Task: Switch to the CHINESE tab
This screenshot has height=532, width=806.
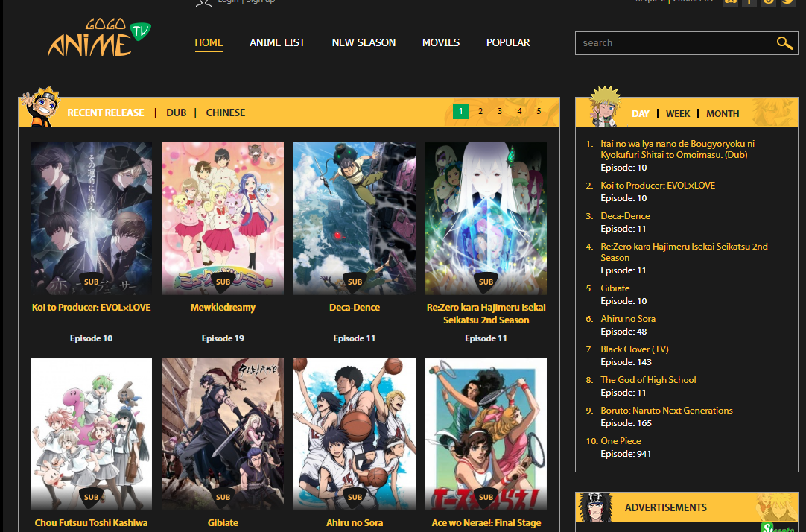Action: click(226, 113)
